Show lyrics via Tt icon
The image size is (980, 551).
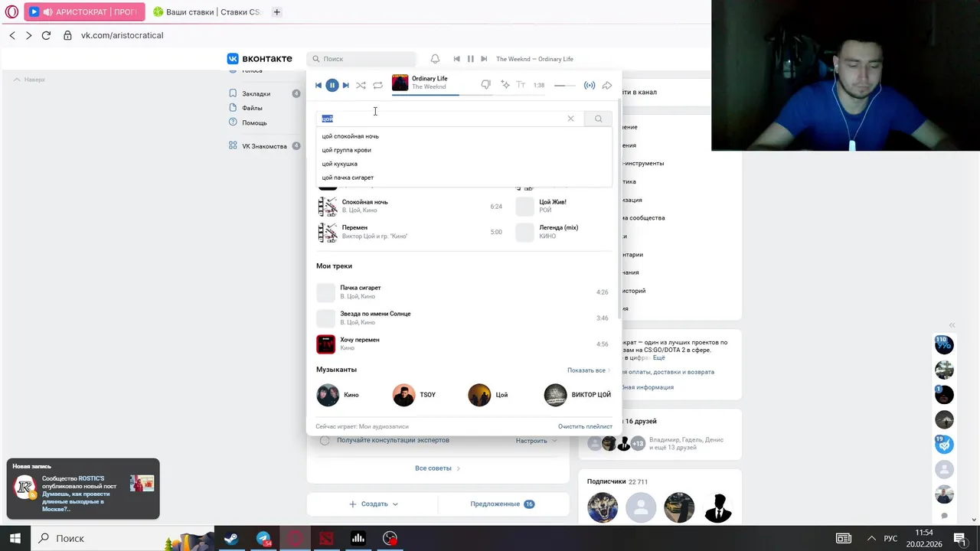coord(521,85)
